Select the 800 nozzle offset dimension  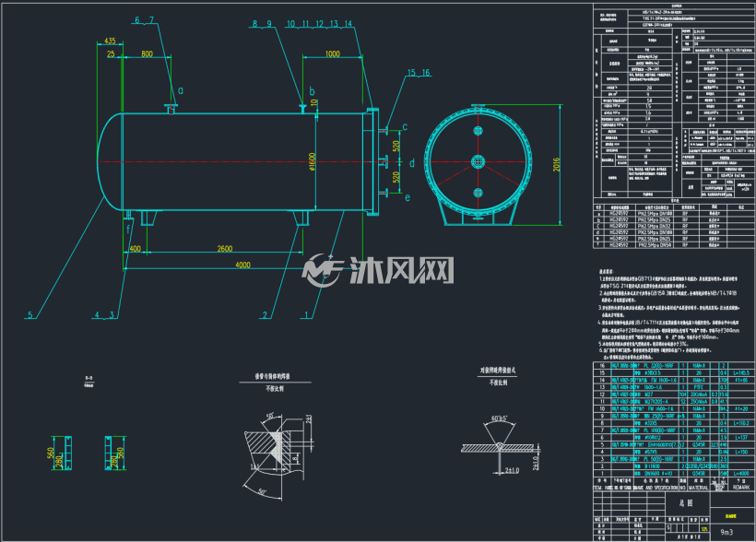point(148,53)
